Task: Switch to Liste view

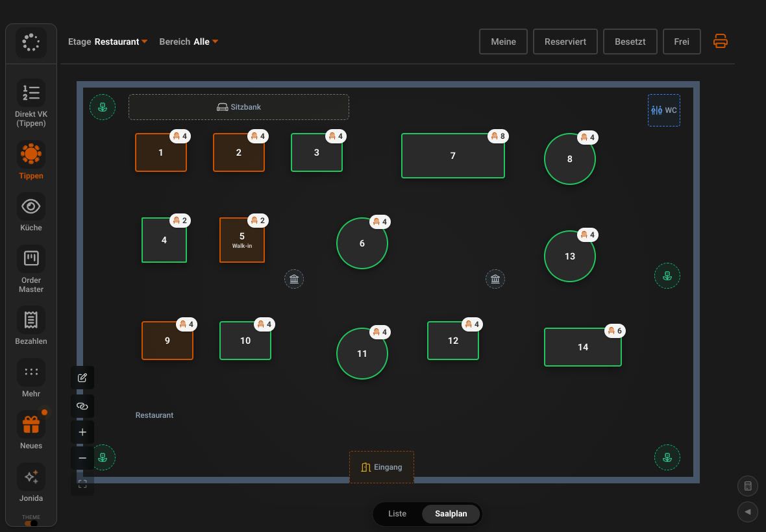Action: click(x=397, y=513)
